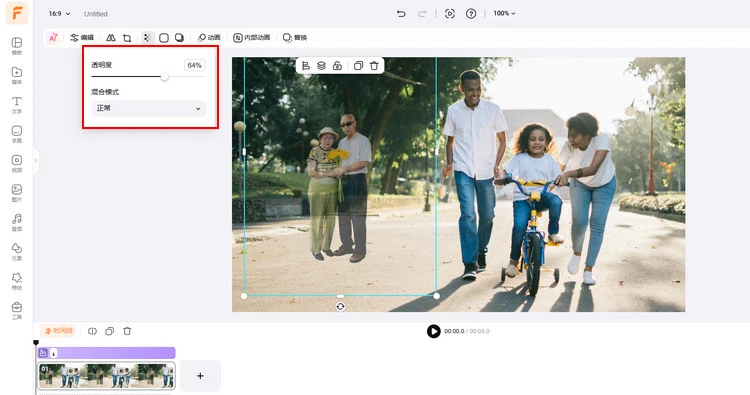Undo the last action
750x395 pixels.
point(401,14)
